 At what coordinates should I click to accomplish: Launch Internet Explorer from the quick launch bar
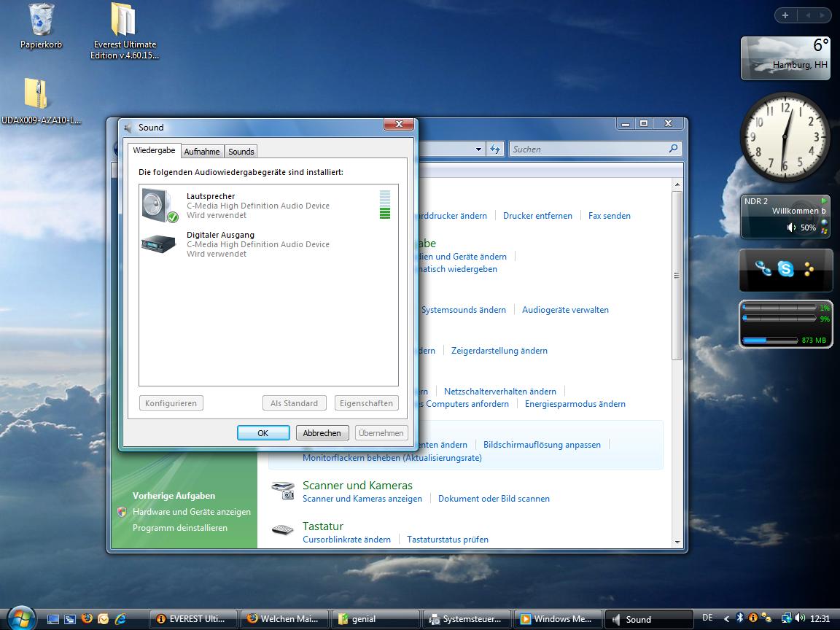tap(120, 619)
